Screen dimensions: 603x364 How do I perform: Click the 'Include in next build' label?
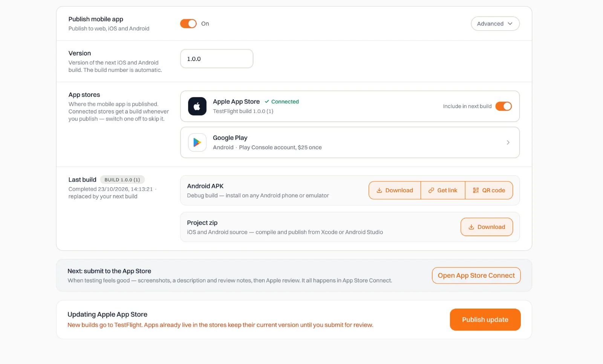coord(467,106)
